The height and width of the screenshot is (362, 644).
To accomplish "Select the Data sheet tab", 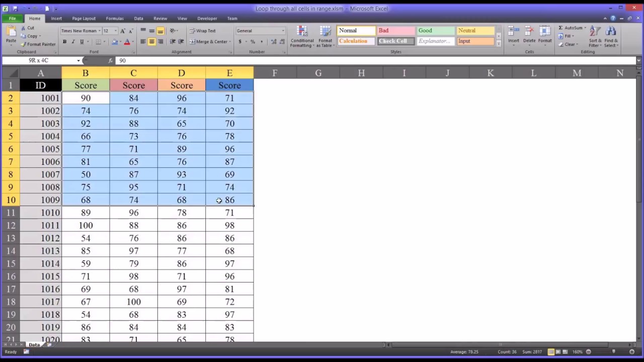I will (x=34, y=345).
